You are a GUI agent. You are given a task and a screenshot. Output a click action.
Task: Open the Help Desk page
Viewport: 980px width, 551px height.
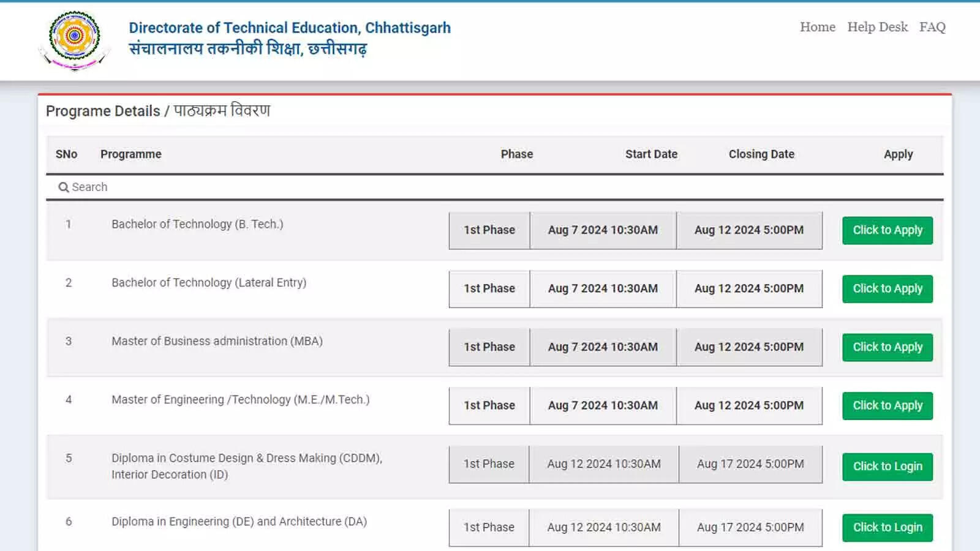coord(877,27)
